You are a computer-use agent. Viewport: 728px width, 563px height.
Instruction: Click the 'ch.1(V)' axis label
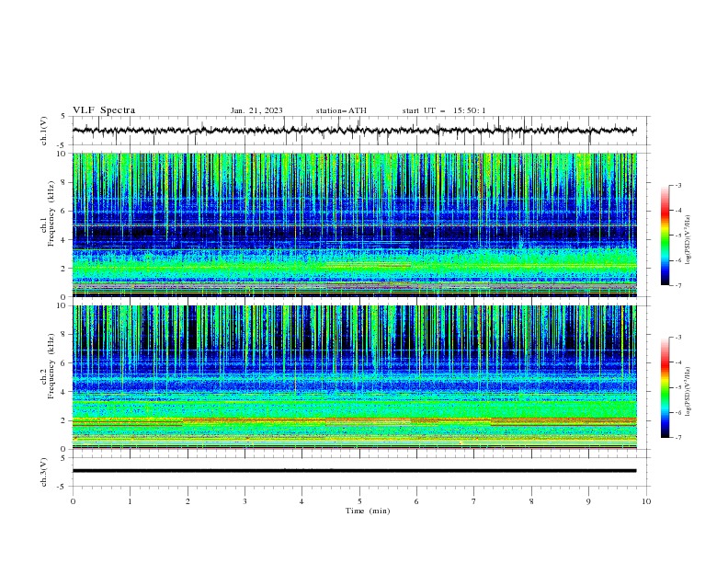click(44, 131)
